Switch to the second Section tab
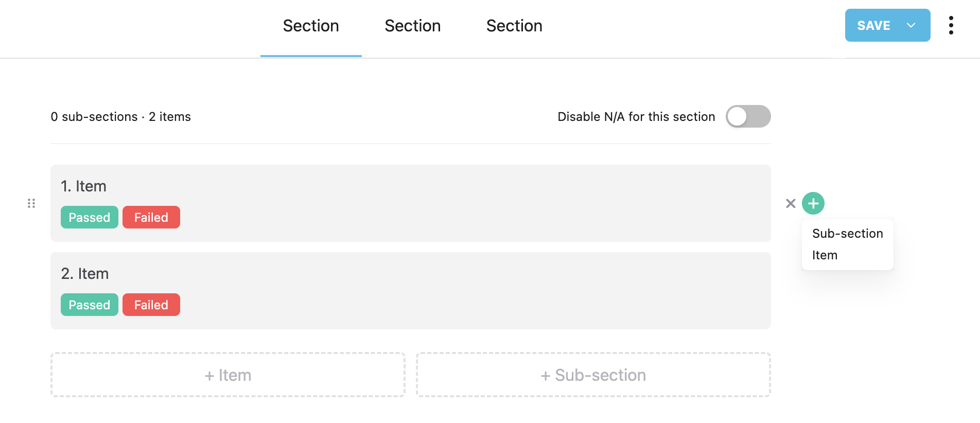This screenshot has width=980, height=423. click(413, 26)
